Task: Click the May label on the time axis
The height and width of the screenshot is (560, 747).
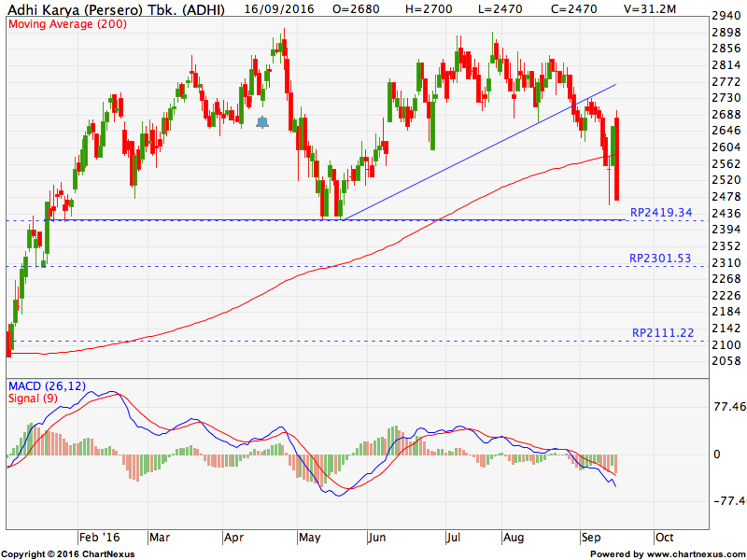Action: coord(309,539)
